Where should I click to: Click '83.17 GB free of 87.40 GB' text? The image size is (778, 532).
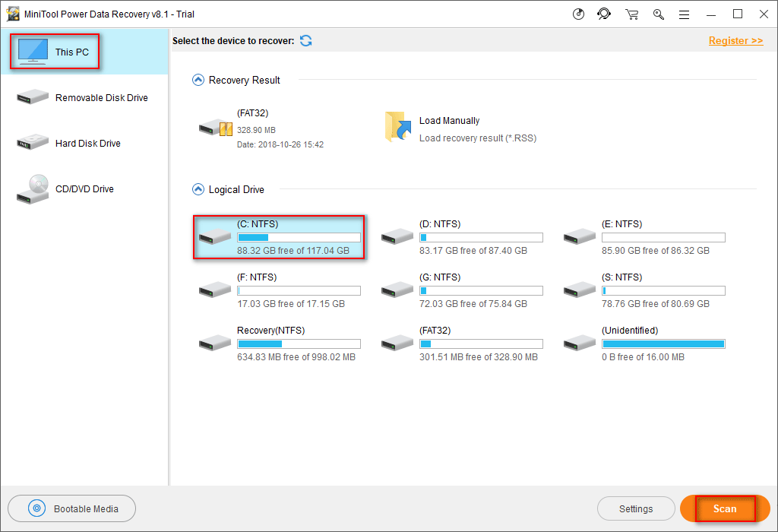[x=473, y=251]
